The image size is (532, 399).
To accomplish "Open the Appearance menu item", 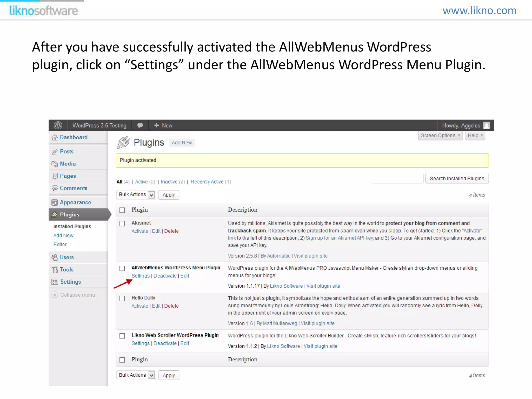I will (x=76, y=203).
